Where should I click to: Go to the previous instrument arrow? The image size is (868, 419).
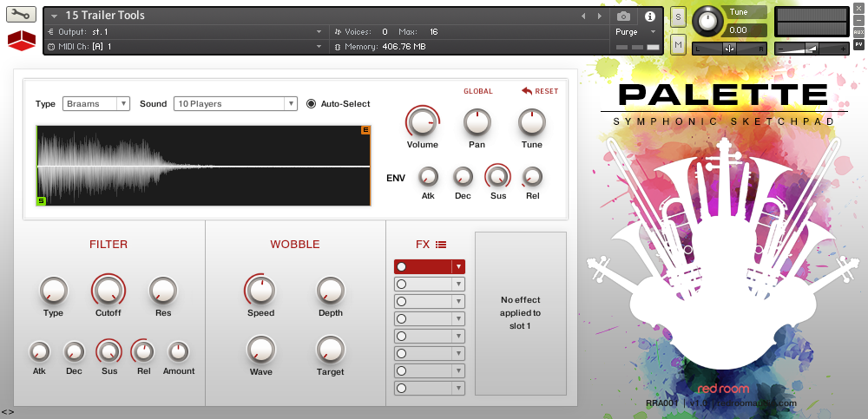[x=583, y=16]
